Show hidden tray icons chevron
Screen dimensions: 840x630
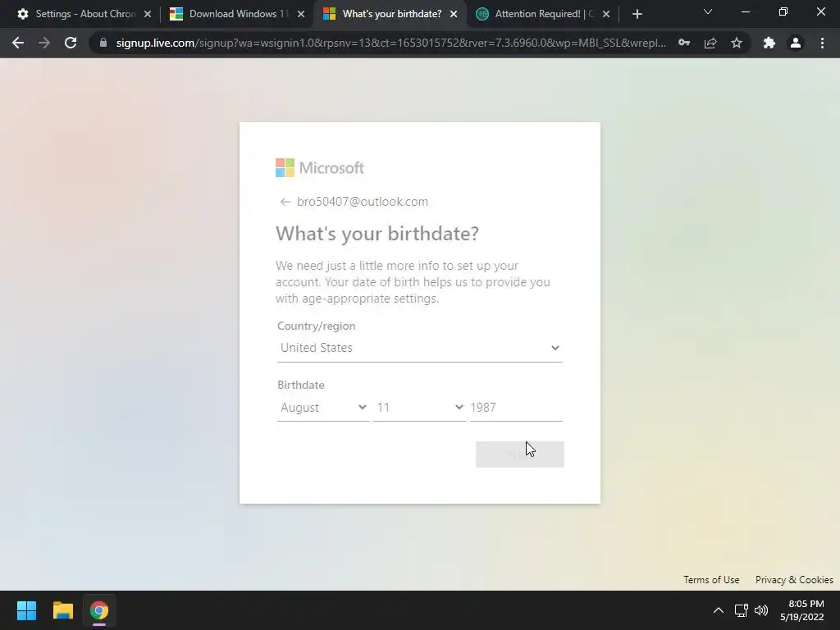(719, 610)
